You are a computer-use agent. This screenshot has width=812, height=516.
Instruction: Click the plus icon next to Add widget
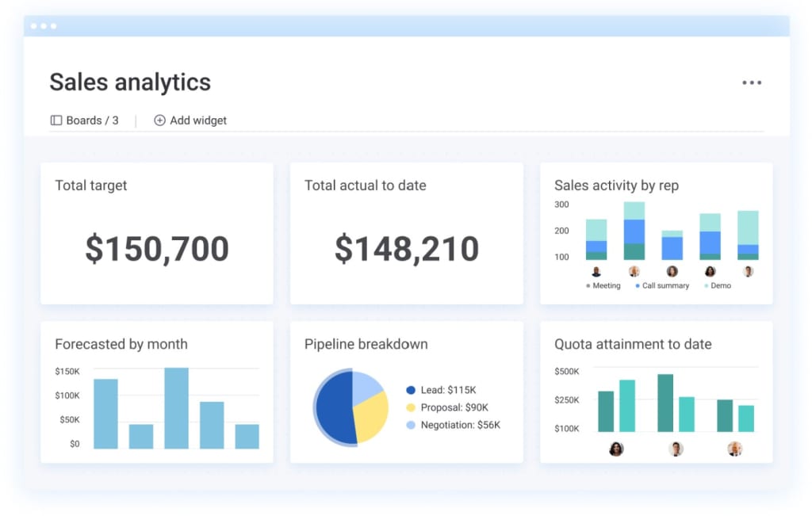pos(159,120)
